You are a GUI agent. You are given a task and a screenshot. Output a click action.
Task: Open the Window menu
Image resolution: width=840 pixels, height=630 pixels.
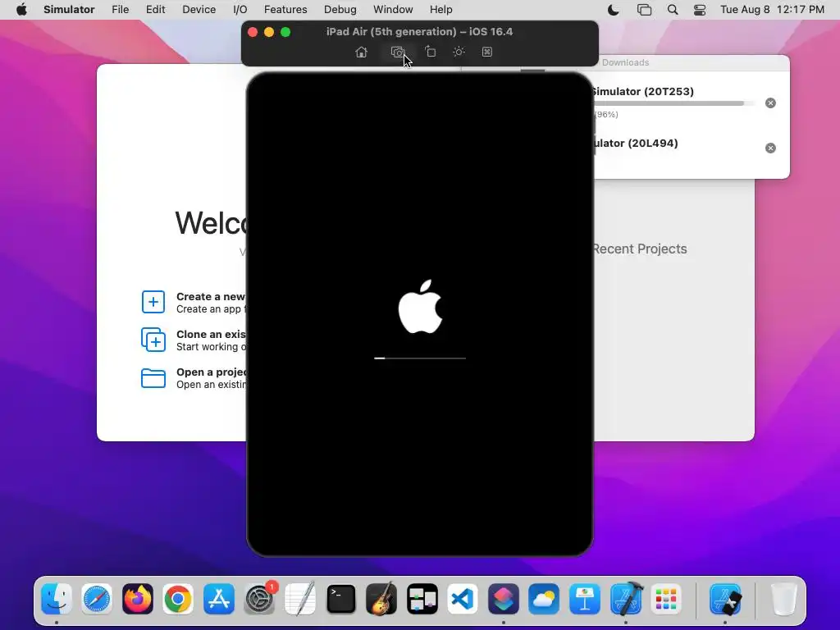[393, 10]
